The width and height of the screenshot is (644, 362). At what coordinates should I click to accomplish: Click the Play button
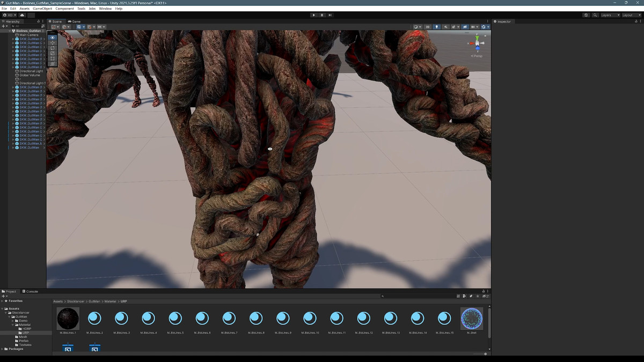[314, 15]
